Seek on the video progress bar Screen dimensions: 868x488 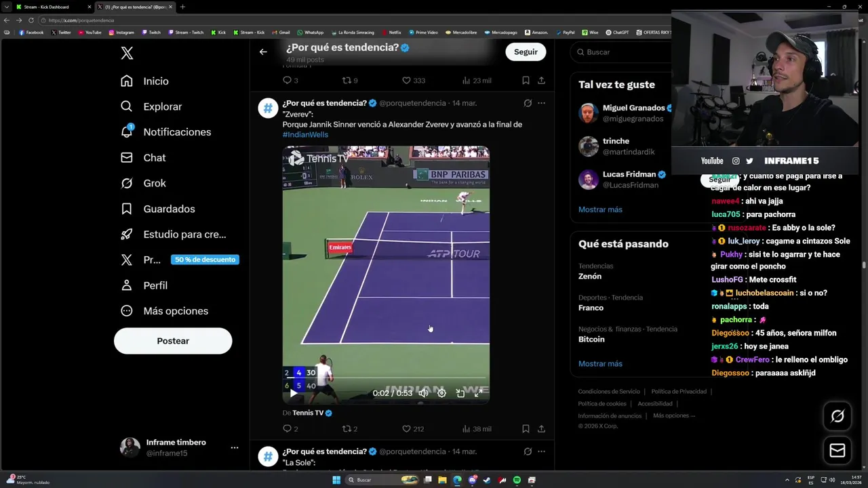coord(386,378)
